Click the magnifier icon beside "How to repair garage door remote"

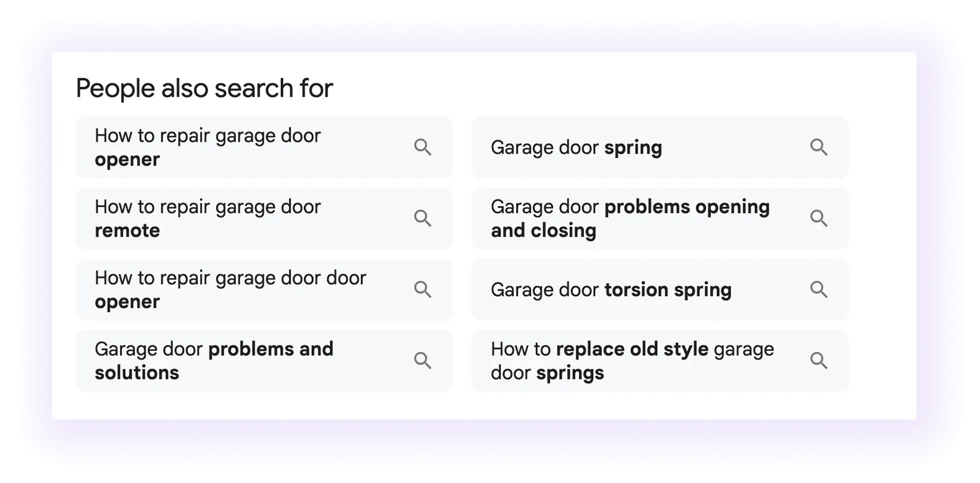423,218
